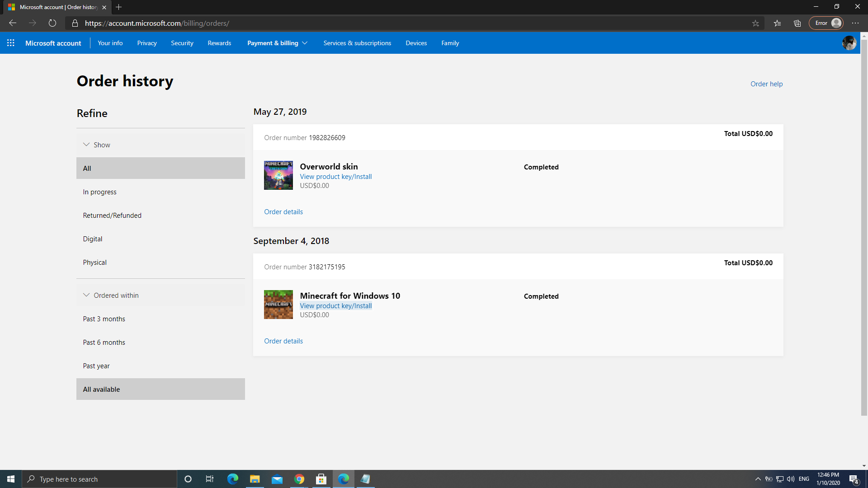The height and width of the screenshot is (488, 868).
Task: Open Task View on the taskbar
Action: pos(210,479)
